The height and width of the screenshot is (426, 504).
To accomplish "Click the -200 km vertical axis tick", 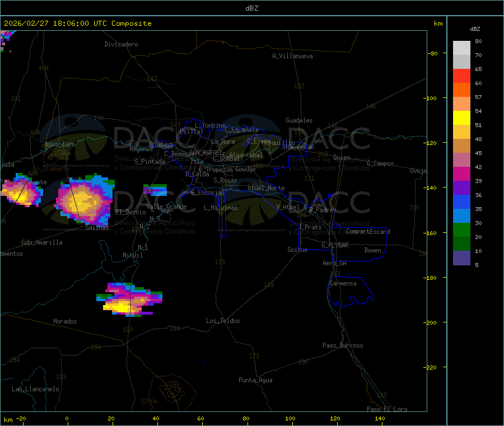I will pos(431,322).
